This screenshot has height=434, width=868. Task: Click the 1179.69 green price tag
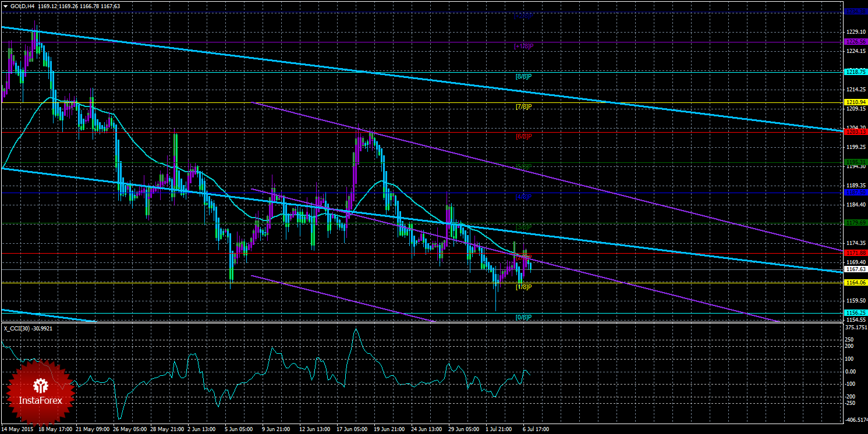(855, 222)
